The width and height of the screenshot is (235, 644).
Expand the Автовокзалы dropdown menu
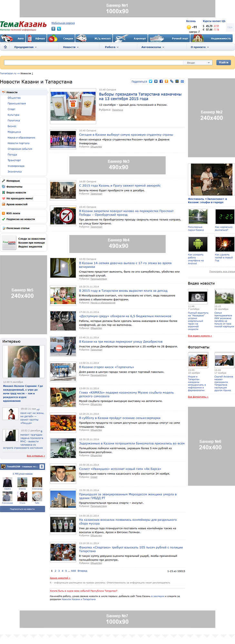pos(152,47)
